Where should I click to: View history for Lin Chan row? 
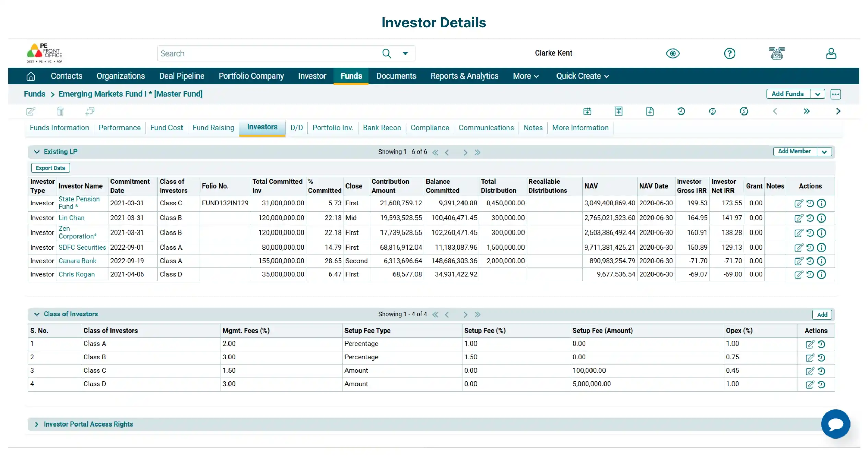coord(810,218)
